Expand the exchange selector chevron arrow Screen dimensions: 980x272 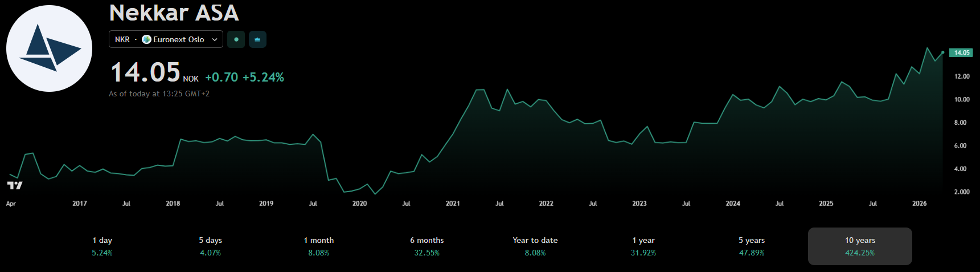215,39
